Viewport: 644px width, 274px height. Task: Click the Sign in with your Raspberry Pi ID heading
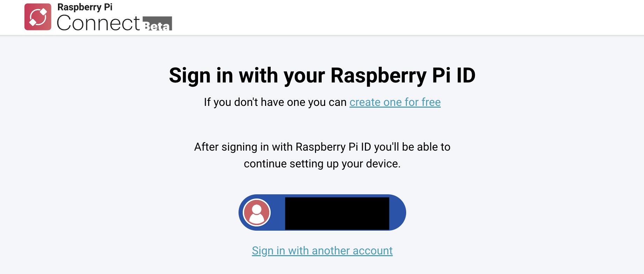tap(322, 75)
